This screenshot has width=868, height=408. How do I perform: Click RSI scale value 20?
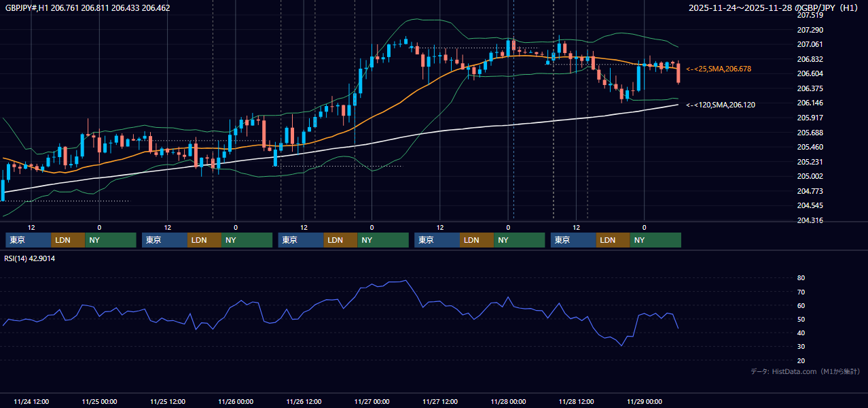(801, 360)
